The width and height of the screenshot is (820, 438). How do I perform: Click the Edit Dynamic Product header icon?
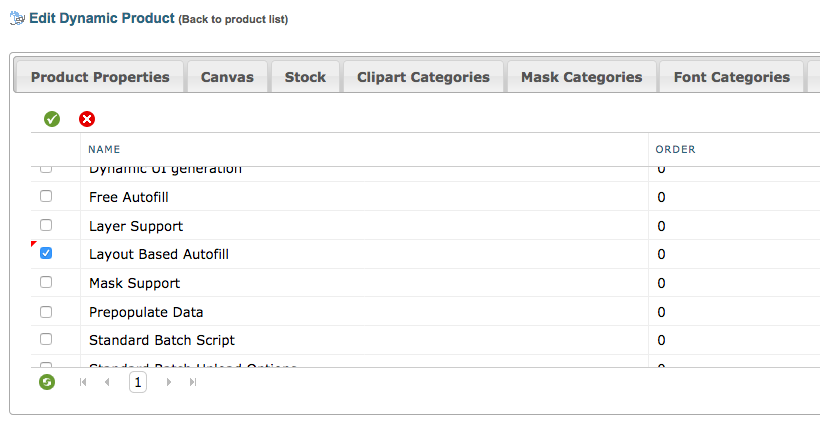point(17,18)
